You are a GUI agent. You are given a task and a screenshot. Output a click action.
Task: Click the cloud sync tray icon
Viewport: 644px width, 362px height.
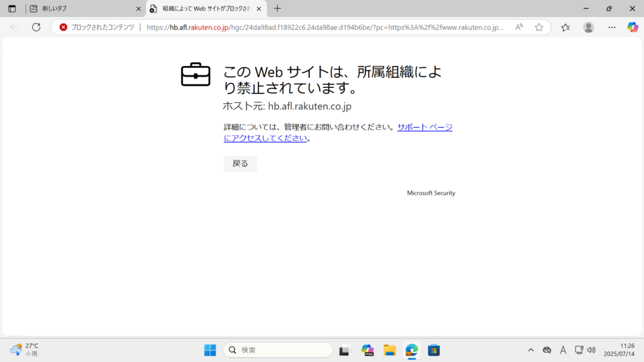[x=547, y=350]
